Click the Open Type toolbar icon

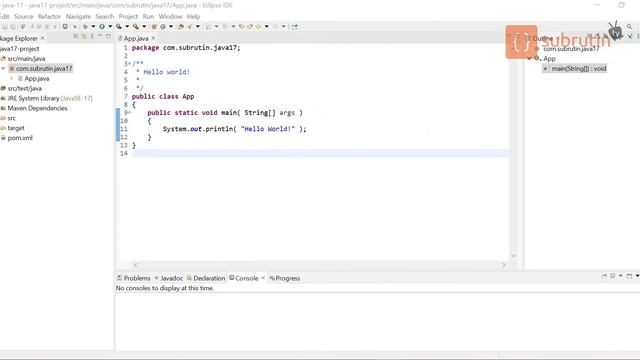click(x=180, y=27)
